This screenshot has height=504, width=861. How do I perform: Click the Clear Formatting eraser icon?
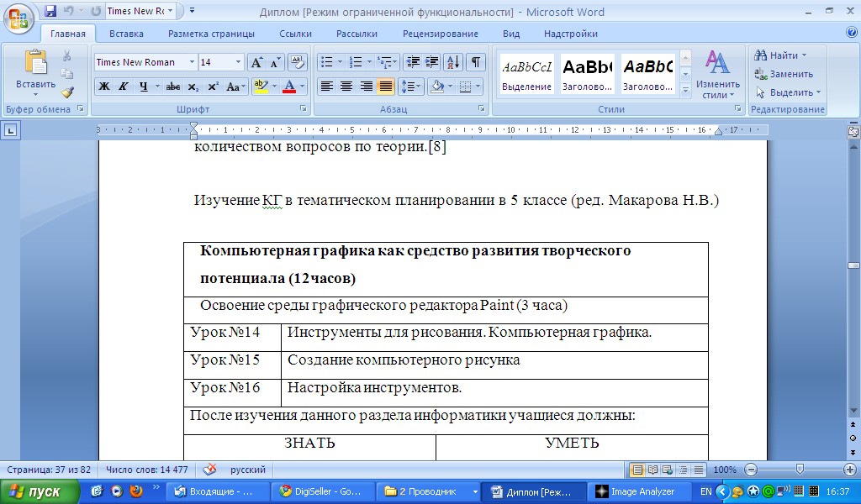(297, 62)
